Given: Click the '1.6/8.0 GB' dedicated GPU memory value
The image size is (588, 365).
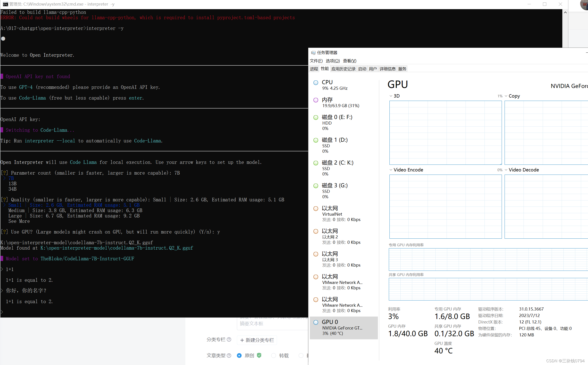Looking at the screenshot, I should tap(452, 316).
